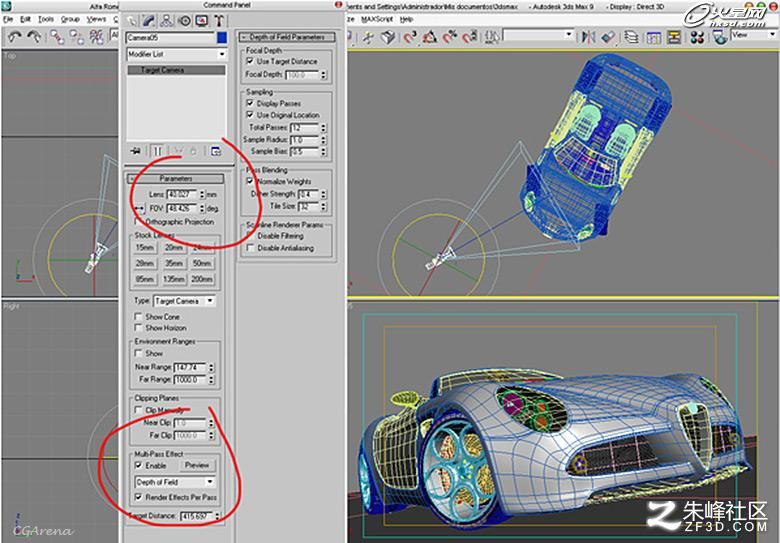Click the Render Scene teapot icon
The image size is (780, 543).
pos(719,37)
